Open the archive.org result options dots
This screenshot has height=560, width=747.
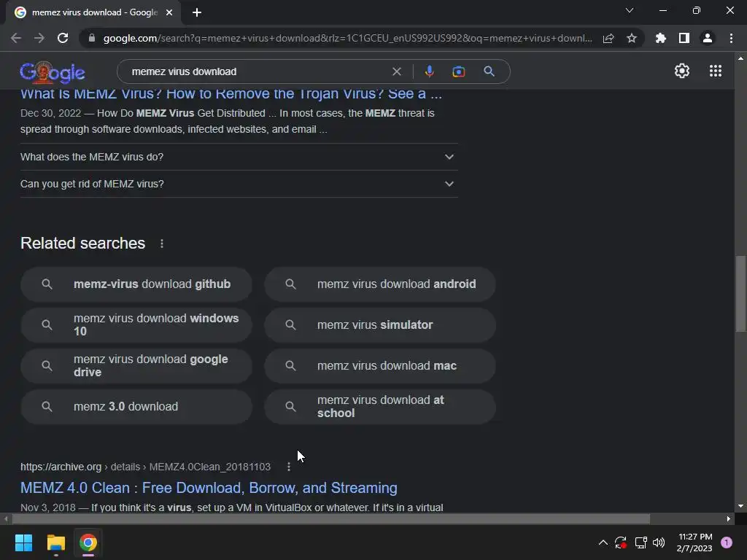[289, 467]
